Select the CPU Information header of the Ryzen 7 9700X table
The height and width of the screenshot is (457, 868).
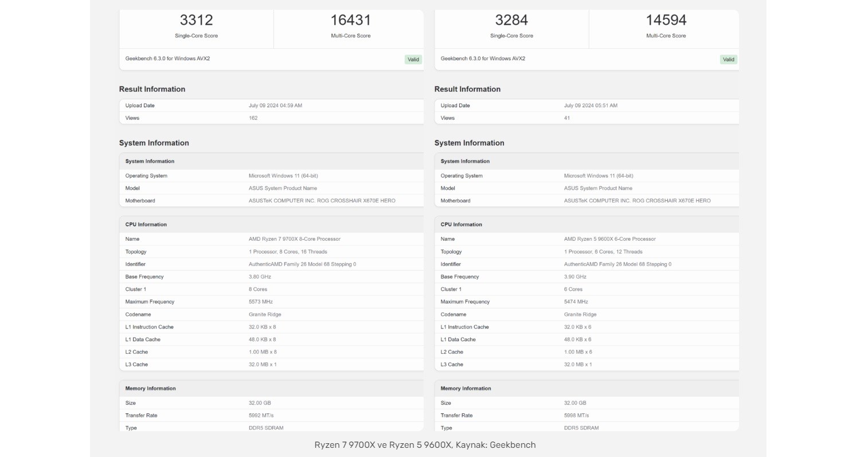tap(146, 225)
